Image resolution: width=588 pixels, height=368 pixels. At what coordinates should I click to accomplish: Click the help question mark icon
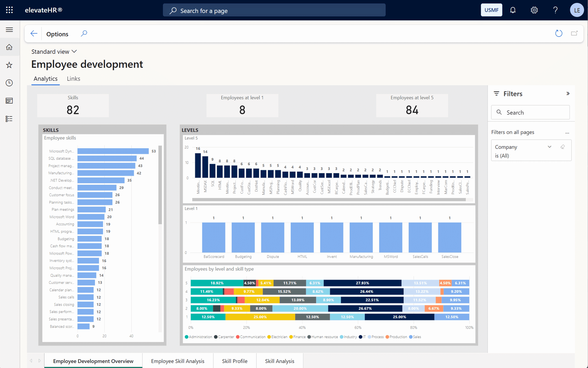pyautogui.click(x=555, y=10)
